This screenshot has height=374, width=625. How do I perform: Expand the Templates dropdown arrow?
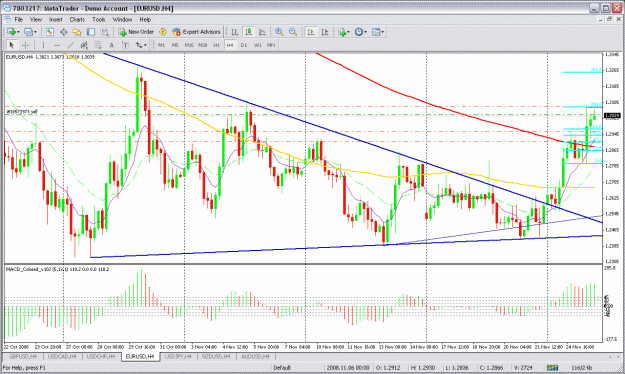tap(382, 32)
